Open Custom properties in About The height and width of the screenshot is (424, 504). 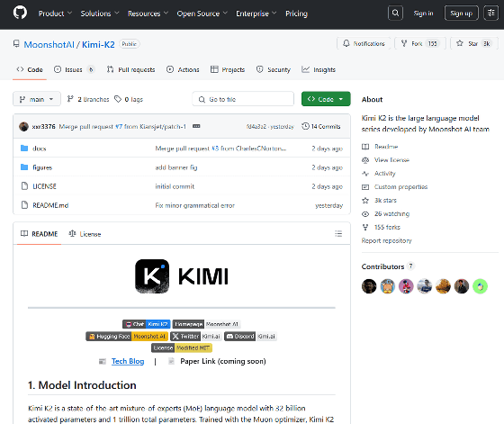click(395, 187)
